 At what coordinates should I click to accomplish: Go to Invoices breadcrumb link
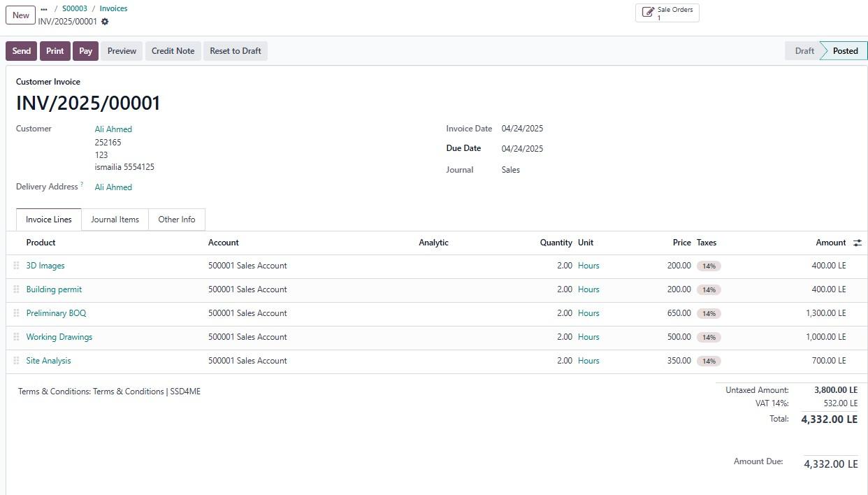(x=113, y=8)
